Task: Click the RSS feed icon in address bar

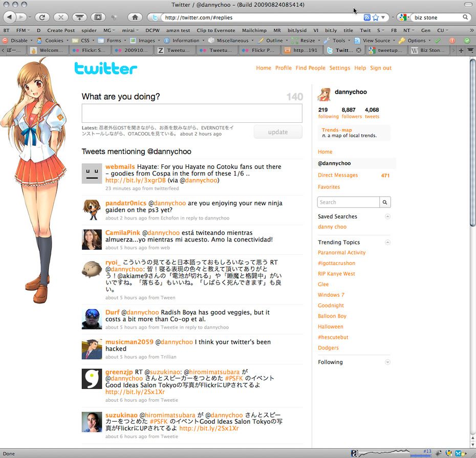Action: [x=367, y=17]
